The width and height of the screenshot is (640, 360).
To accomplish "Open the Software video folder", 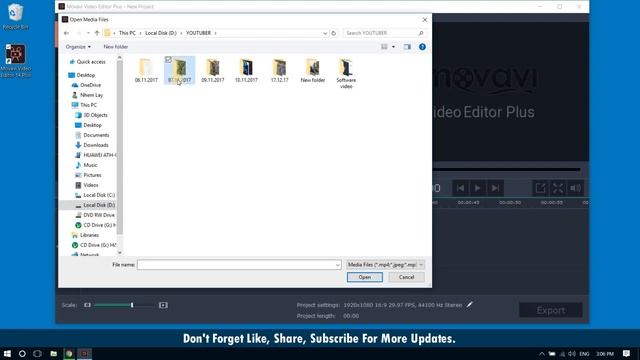I will [x=346, y=73].
